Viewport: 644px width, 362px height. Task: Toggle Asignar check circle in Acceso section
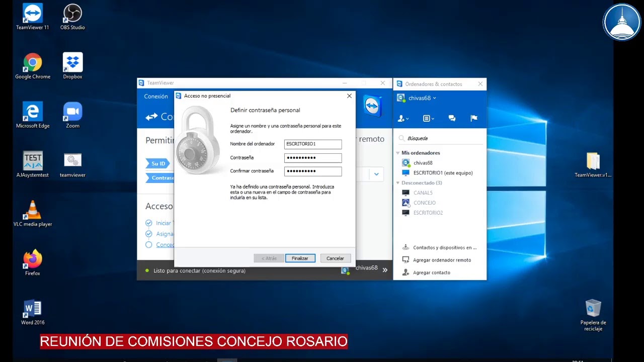tap(148, 234)
